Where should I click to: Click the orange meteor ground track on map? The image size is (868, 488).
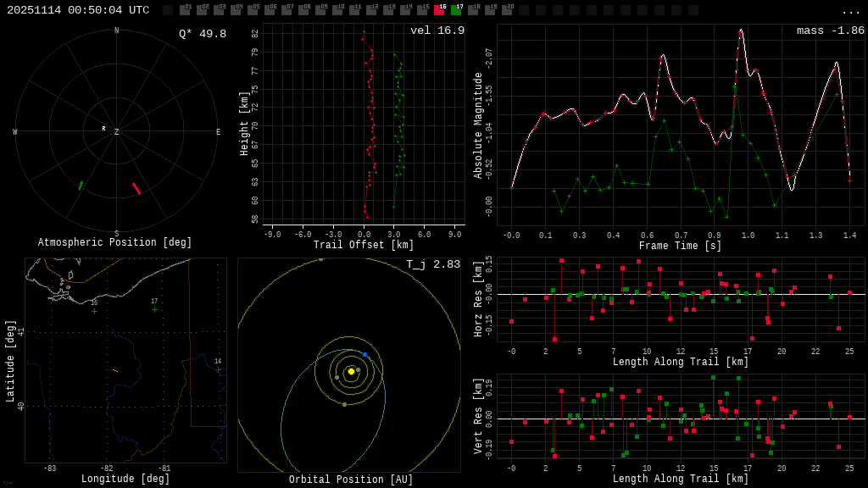pos(115,371)
